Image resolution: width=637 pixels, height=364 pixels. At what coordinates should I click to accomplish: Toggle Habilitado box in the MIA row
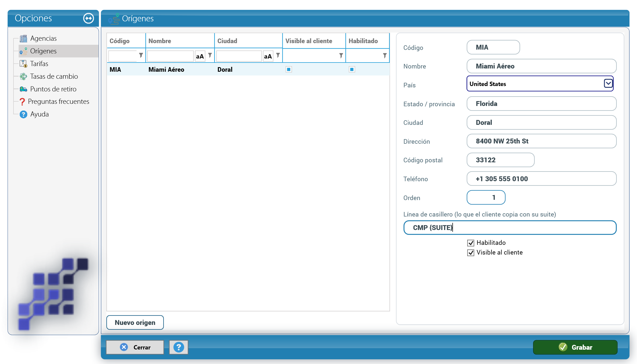click(x=352, y=70)
